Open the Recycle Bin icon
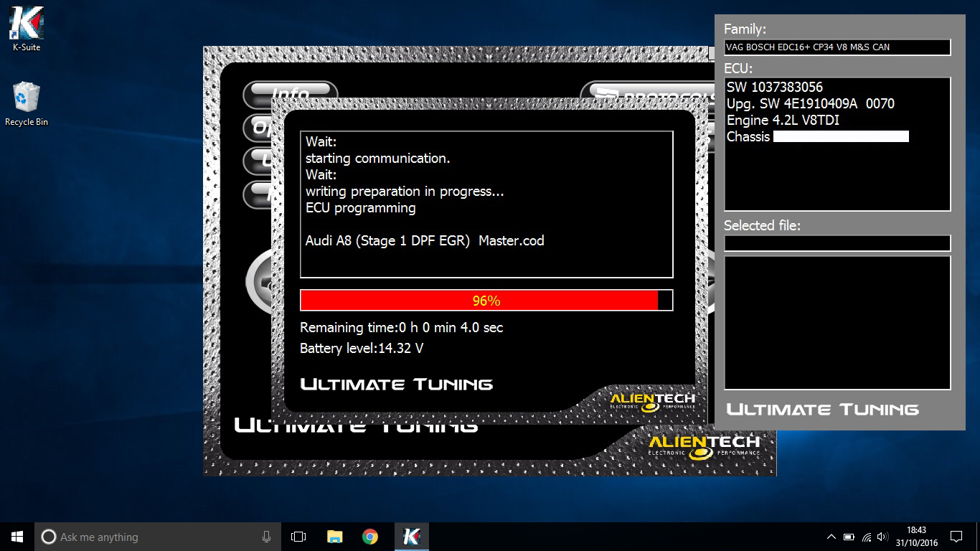The image size is (980, 551). 27,103
